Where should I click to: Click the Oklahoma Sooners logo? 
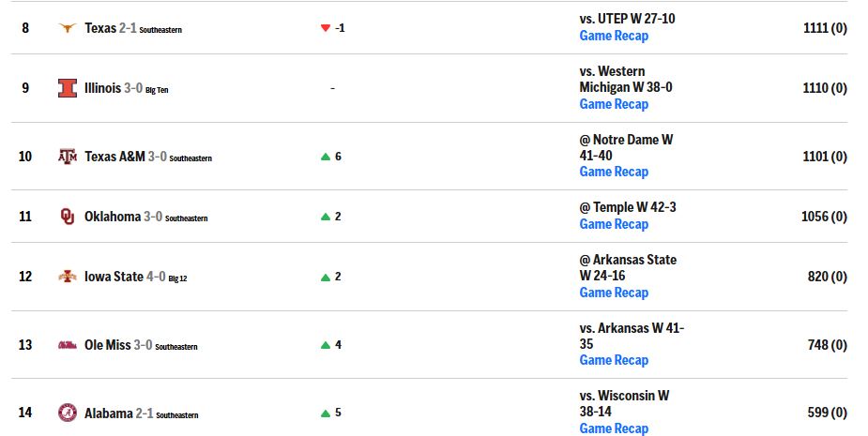point(68,217)
